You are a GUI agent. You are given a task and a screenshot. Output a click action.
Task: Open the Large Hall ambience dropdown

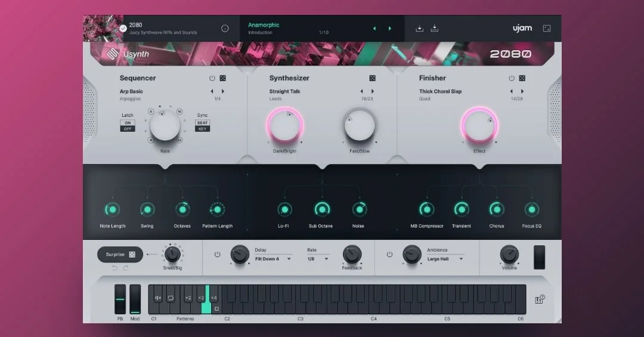(x=445, y=259)
